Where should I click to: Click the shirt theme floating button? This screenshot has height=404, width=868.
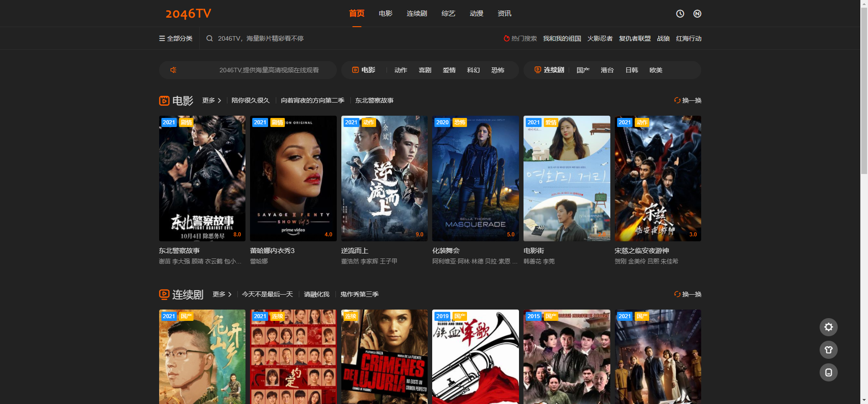click(828, 350)
